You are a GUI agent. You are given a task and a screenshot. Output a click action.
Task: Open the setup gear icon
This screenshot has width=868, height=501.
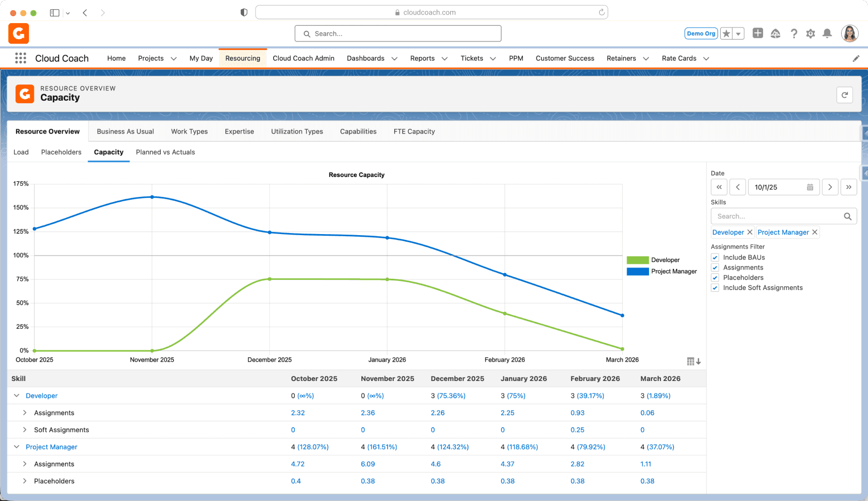pos(810,33)
